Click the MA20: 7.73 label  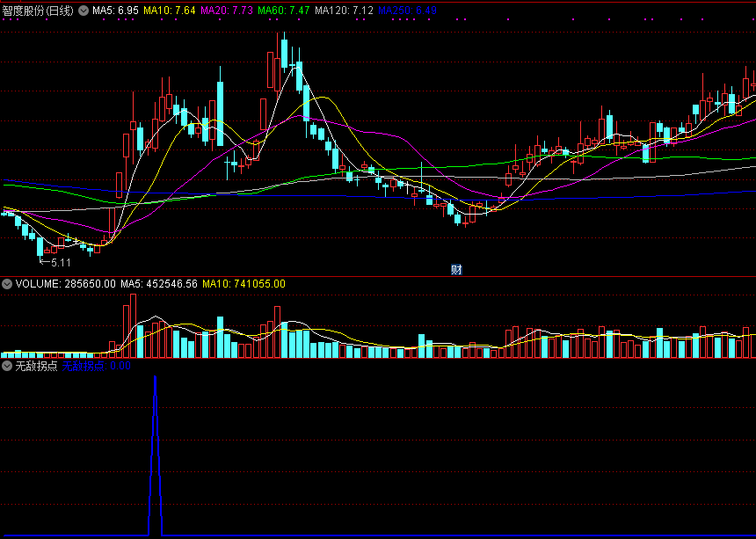pyautogui.click(x=226, y=11)
